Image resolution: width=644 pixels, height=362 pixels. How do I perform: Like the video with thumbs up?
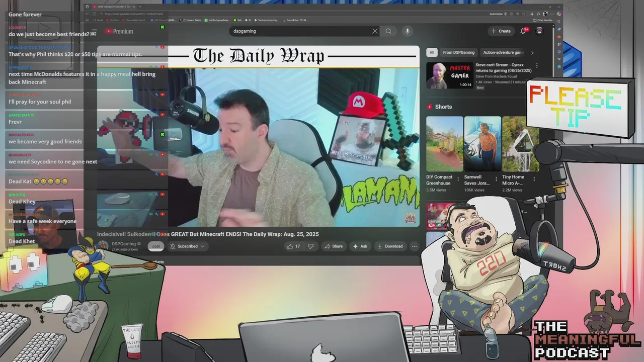pyautogui.click(x=293, y=246)
